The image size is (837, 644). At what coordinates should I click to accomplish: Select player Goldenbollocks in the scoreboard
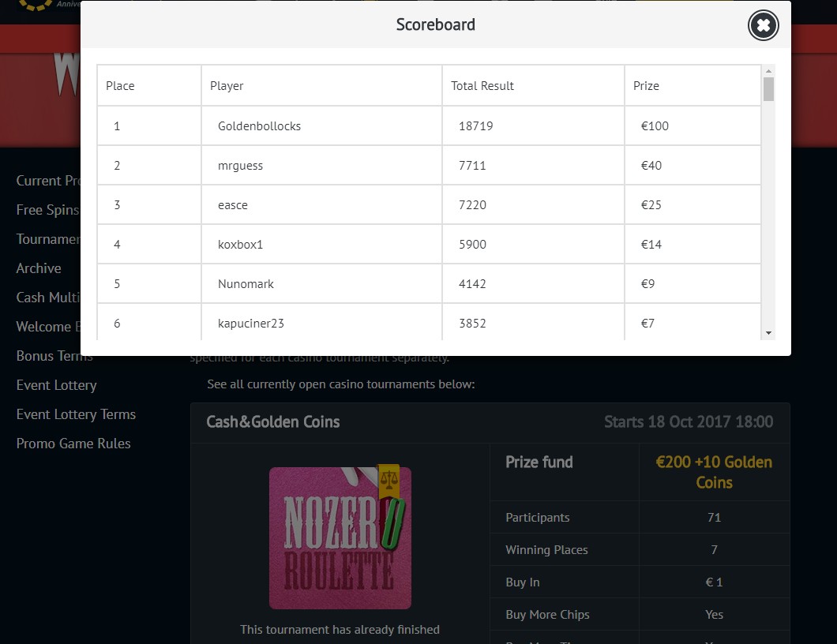[259, 126]
